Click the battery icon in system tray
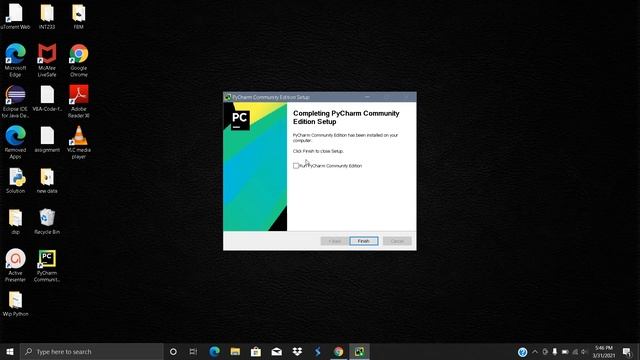The height and width of the screenshot is (360, 640). click(565, 352)
